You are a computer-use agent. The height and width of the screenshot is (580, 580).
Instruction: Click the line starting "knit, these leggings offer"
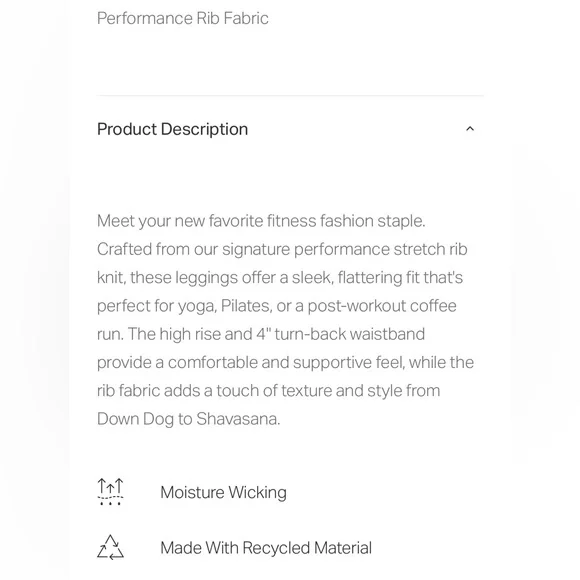(280, 278)
